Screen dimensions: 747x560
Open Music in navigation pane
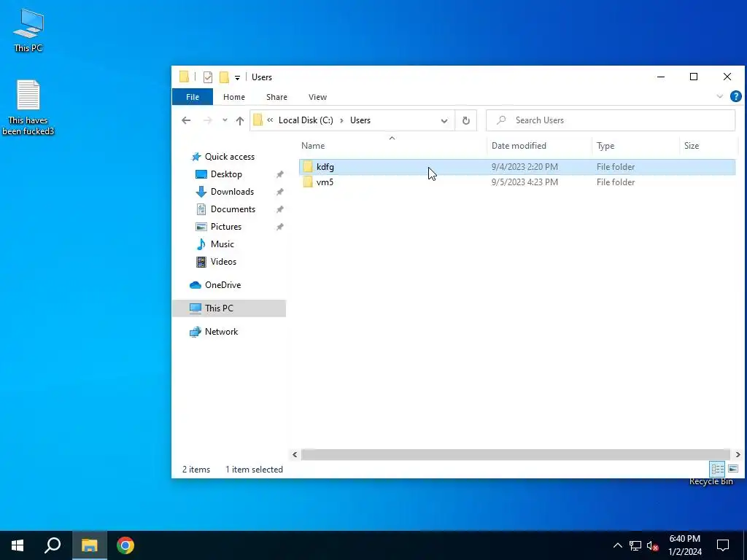222,244
